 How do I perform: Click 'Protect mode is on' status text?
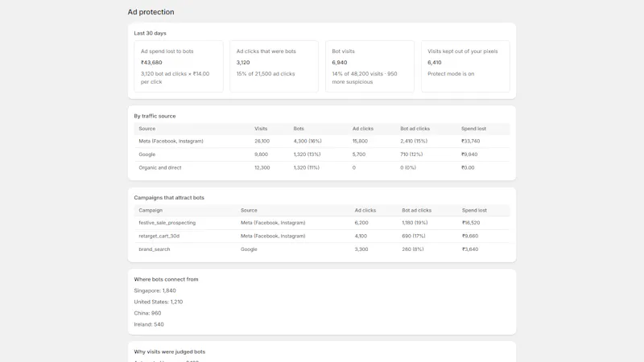pyautogui.click(x=451, y=74)
